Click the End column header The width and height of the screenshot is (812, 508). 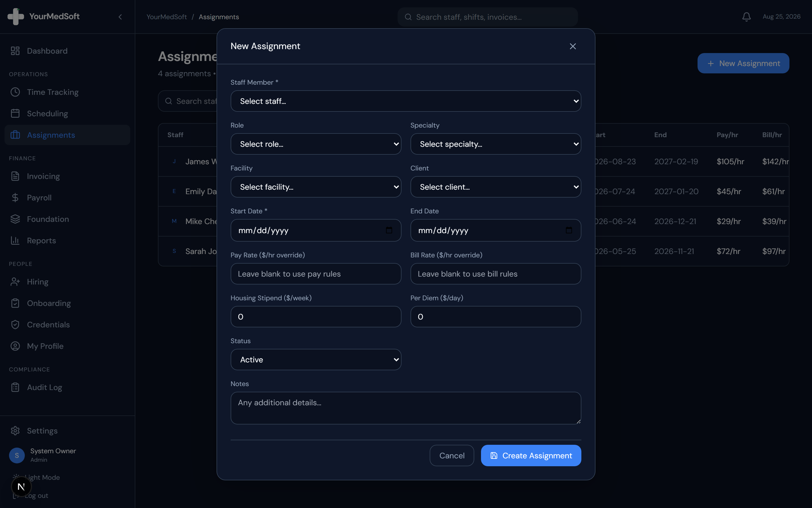660,135
